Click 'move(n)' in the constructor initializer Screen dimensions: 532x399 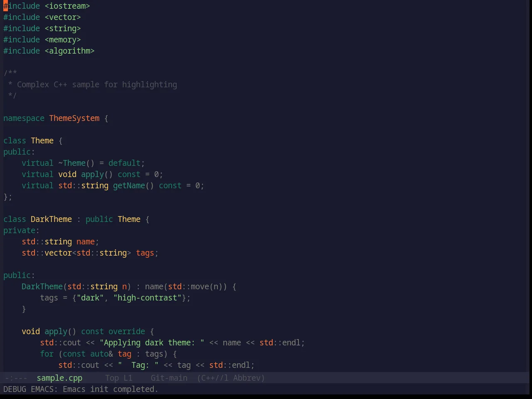coord(207,286)
